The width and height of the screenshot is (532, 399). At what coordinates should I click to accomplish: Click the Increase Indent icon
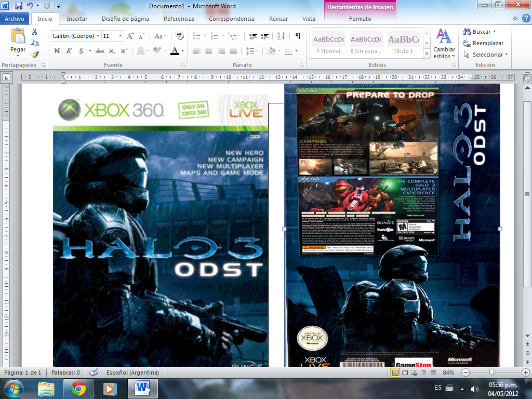[264, 36]
